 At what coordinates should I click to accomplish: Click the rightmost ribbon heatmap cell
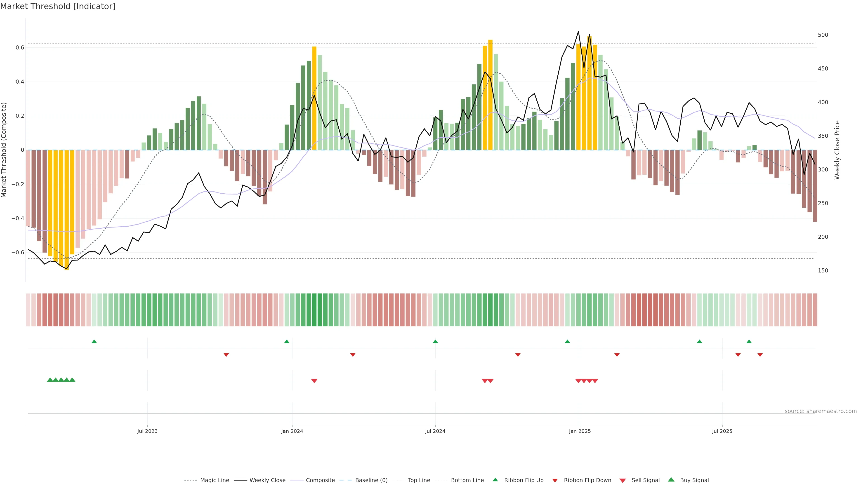[815, 310]
